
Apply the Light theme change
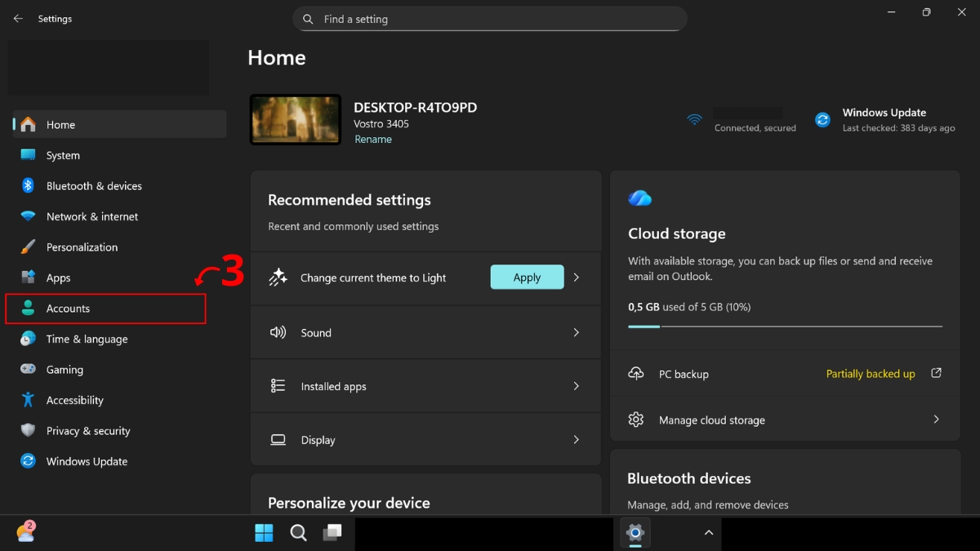click(x=527, y=277)
